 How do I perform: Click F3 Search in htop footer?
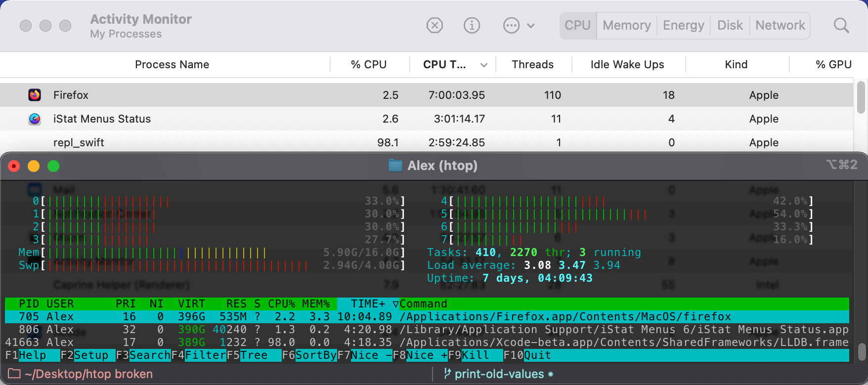click(x=143, y=355)
